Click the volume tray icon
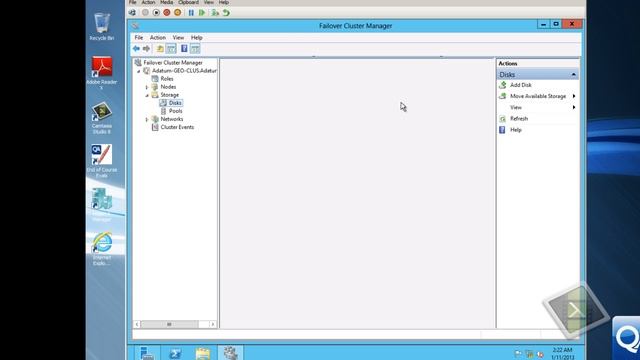This screenshot has height=360, width=640. click(x=540, y=354)
